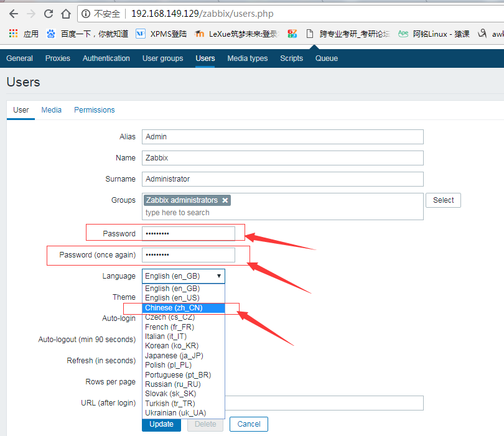Reload the page with the refresh icon
Viewport: 504px width, 436px height.
(x=49, y=14)
